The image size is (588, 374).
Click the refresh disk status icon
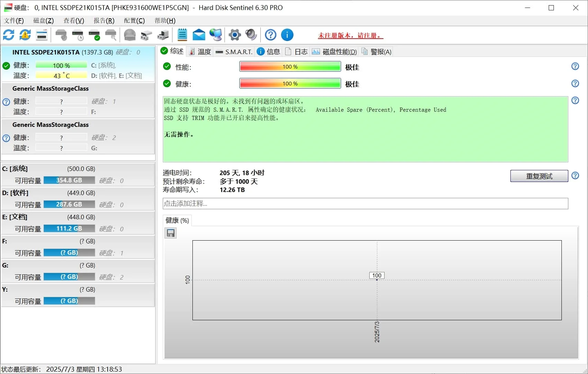point(9,35)
